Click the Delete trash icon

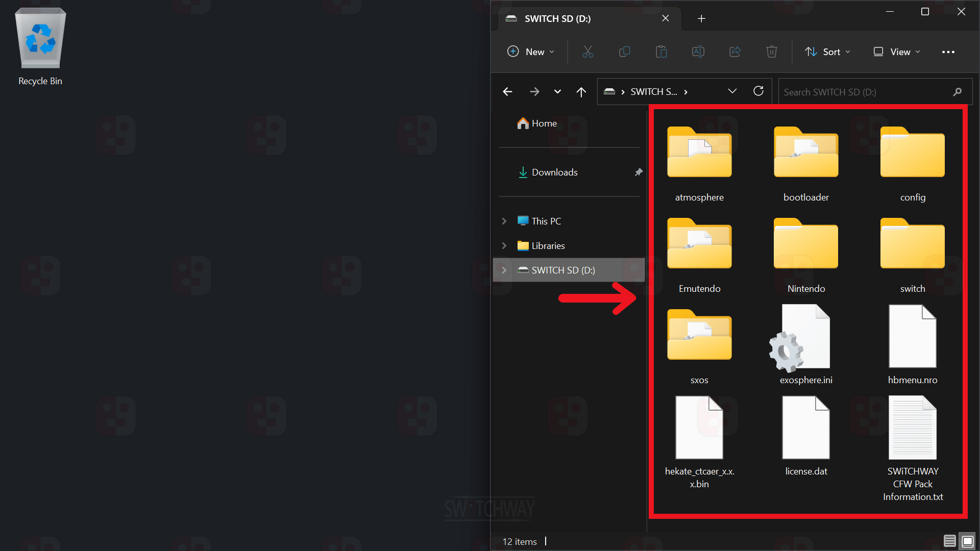(x=772, y=52)
